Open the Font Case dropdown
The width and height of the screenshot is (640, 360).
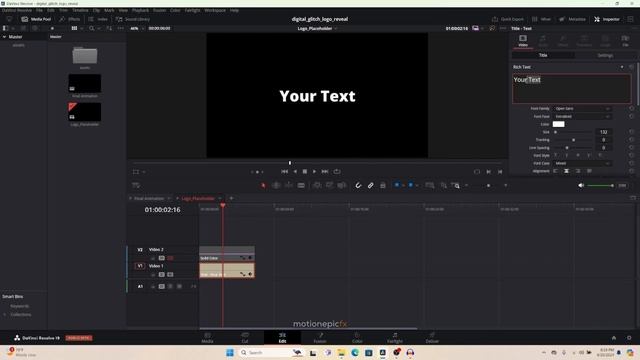point(582,163)
